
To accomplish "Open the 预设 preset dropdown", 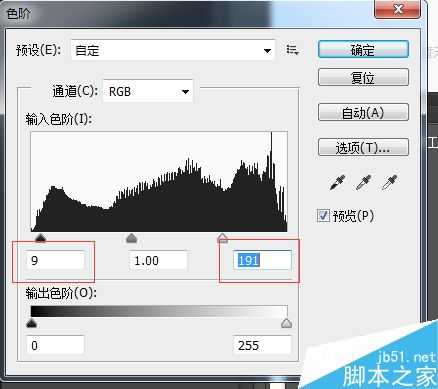I will pos(173,50).
